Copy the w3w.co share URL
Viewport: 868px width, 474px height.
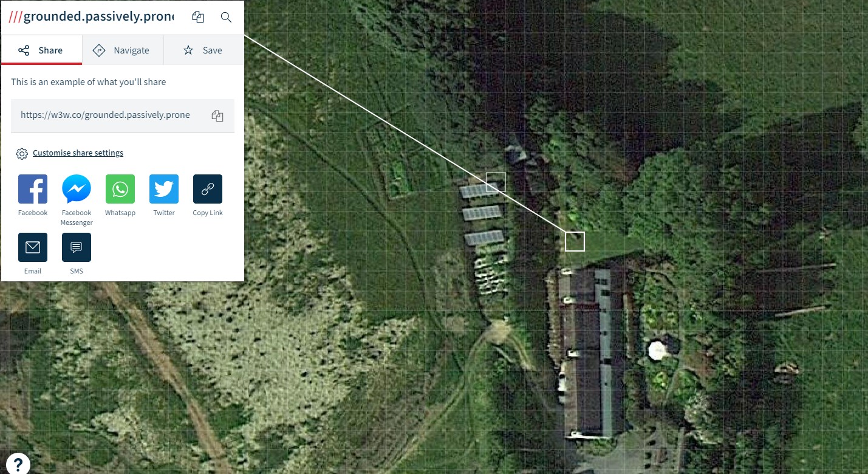point(217,115)
